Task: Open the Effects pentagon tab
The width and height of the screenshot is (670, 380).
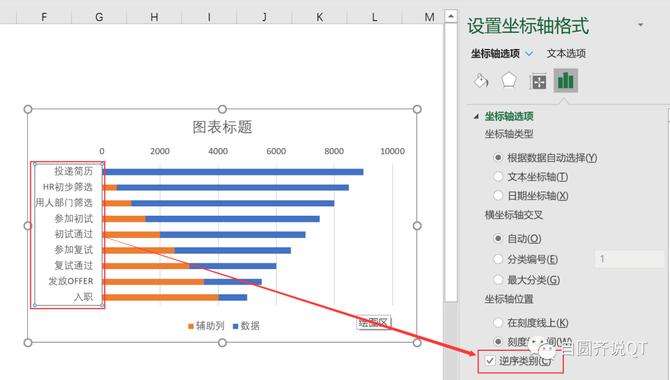Action: coord(508,80)
